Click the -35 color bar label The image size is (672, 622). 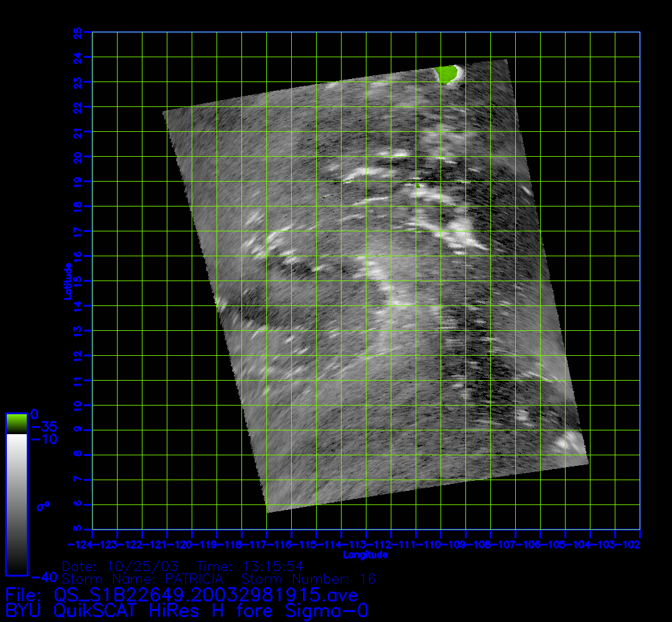43,427
